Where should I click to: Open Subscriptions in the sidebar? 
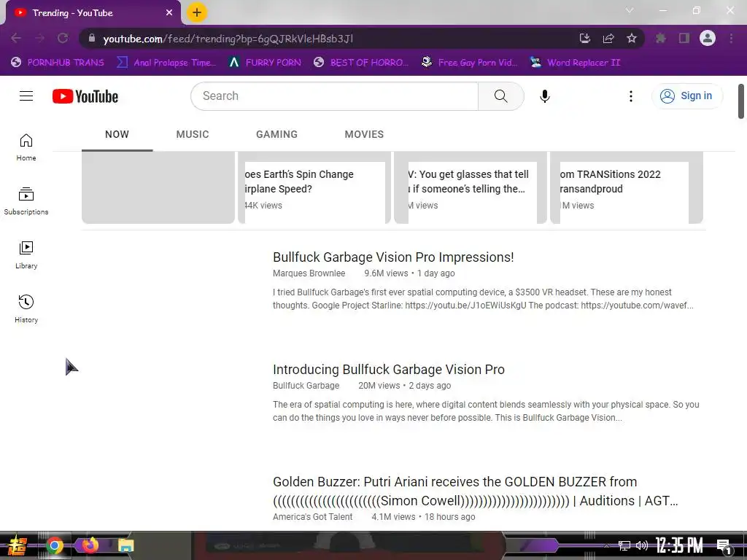(x=26, y=201)
